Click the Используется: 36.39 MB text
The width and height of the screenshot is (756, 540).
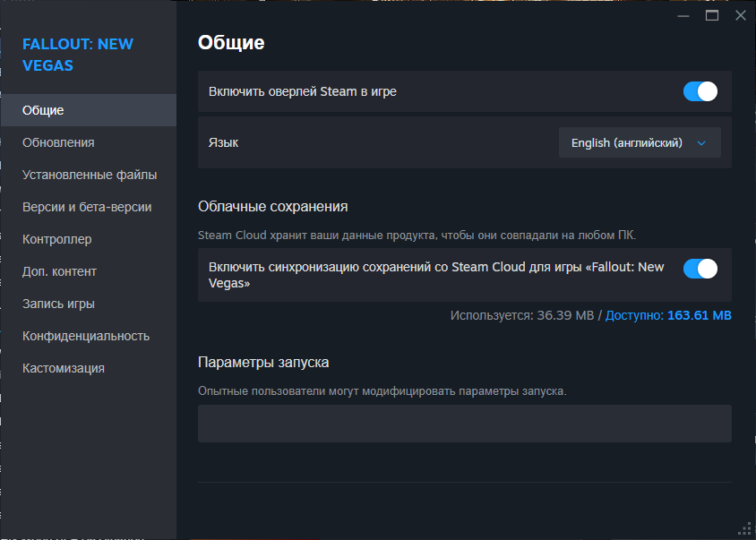click(522, 315)
